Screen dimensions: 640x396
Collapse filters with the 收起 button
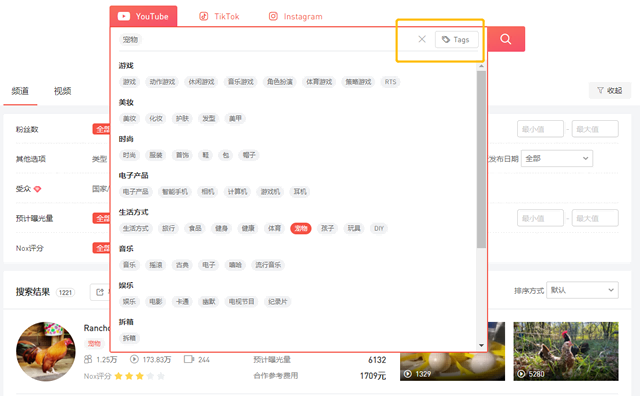(x=610, y=91)
